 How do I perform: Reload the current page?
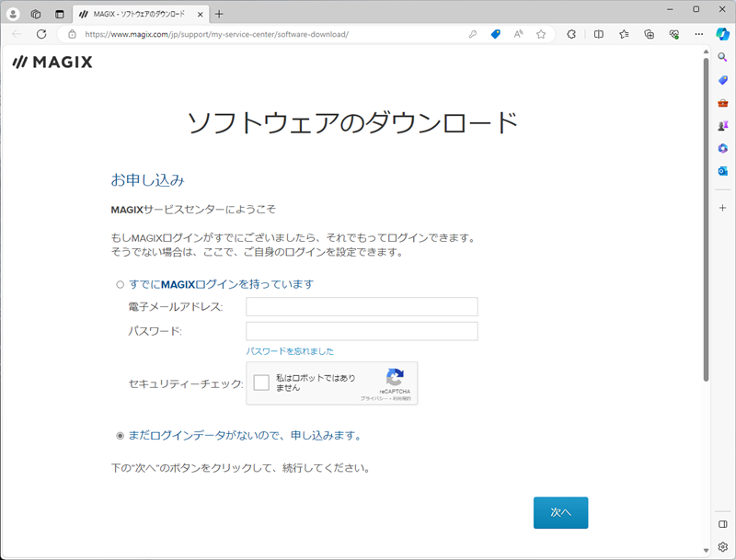[x=41, y=34]
